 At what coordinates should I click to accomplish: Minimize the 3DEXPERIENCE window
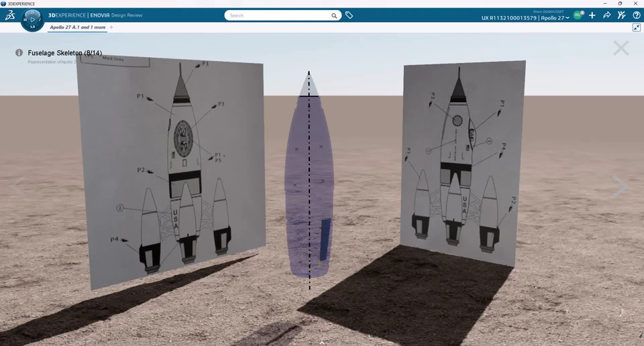[x=605, y=3]
